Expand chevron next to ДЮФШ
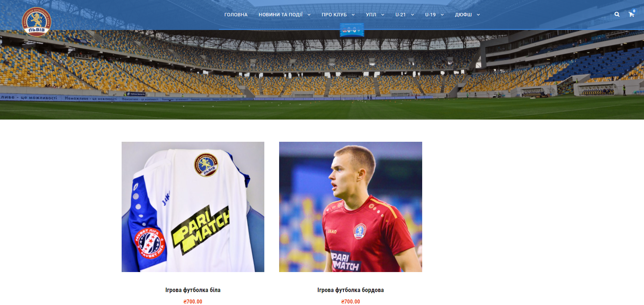This screenshot has width=644, height=305. coord(478,15)
